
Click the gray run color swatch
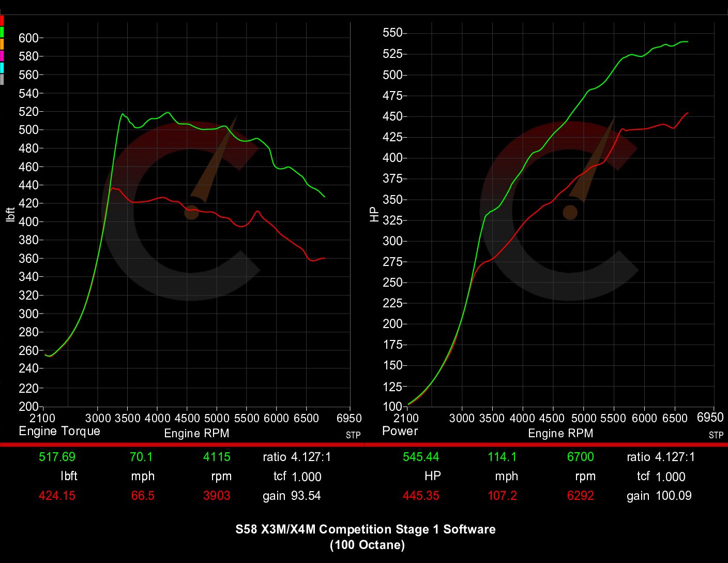tap(2, 79)
